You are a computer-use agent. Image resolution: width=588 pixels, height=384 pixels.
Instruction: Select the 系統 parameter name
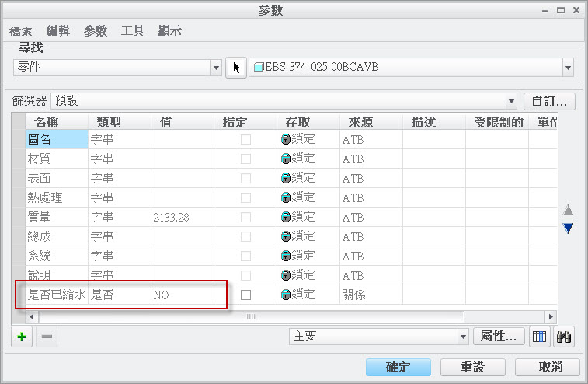click(x=57, y=257)
